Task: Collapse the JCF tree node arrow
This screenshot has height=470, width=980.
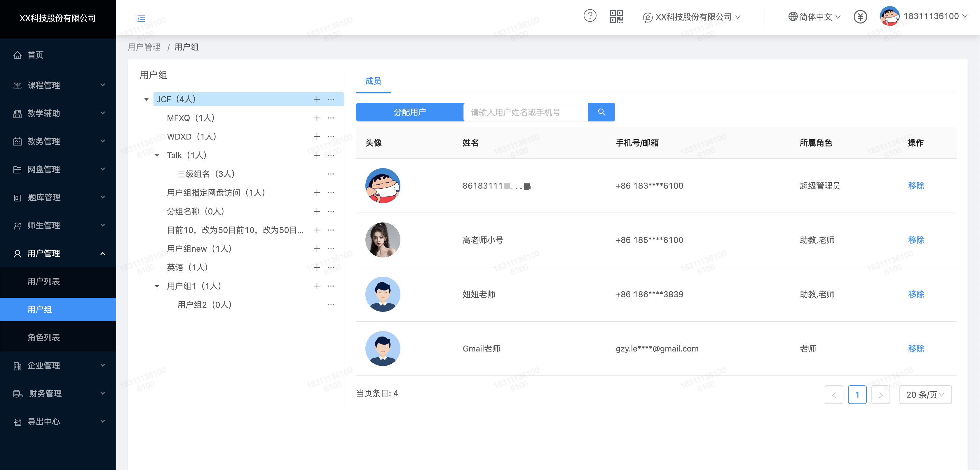Action: 147,100
